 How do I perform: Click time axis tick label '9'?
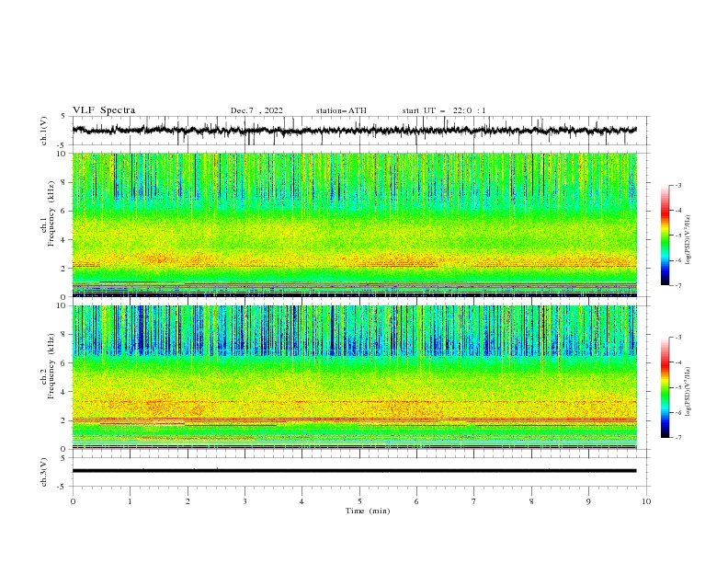[588, 501]
